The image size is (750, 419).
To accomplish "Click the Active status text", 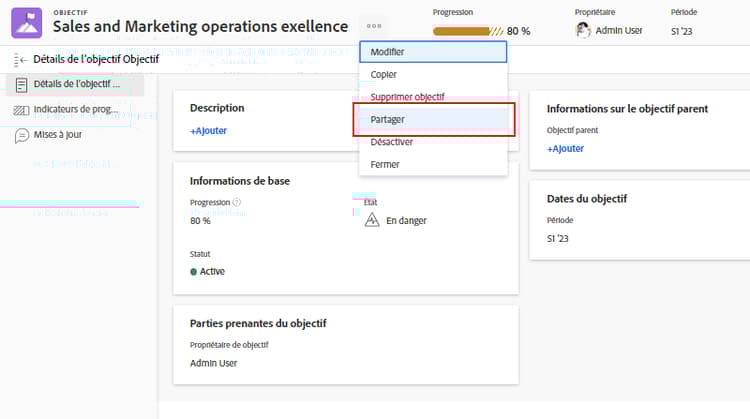I will pos(212,272).
